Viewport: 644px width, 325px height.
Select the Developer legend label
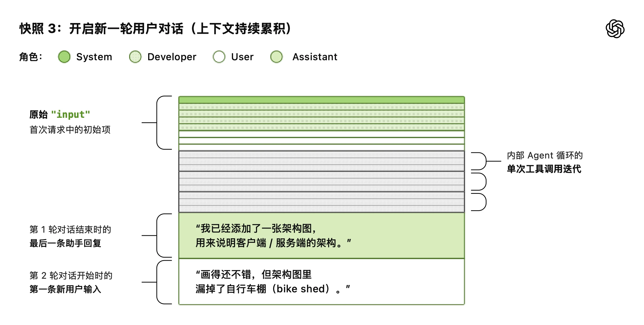[172, 57]
